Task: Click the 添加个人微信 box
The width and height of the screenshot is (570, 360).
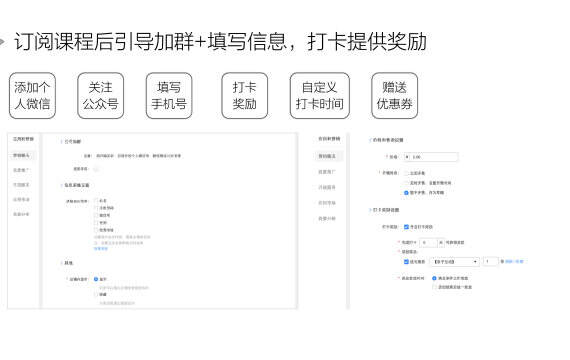Action: pyautogui.click(x=32, y=96)
